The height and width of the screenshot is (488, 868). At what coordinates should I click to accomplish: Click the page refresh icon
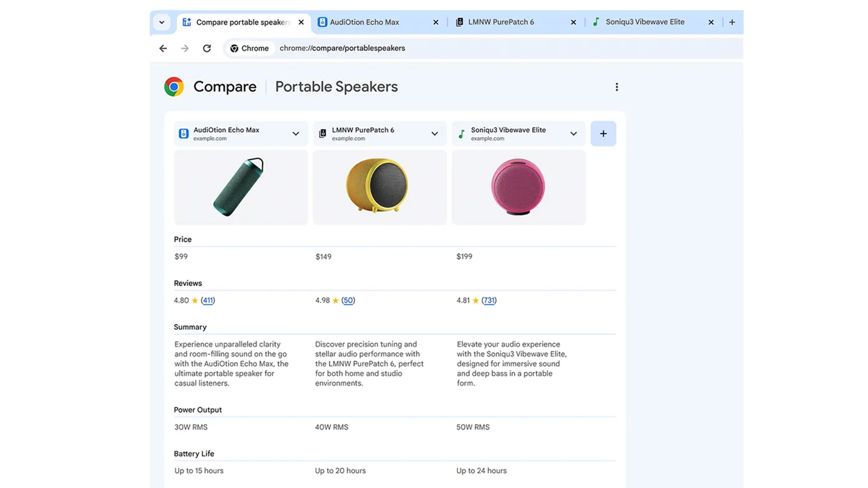click(x=207, y=47)
